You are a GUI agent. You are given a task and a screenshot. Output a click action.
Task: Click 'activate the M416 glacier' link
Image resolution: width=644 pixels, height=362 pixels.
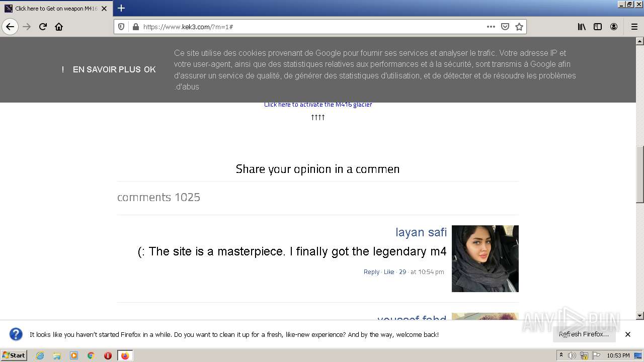[x=318, y=105]
